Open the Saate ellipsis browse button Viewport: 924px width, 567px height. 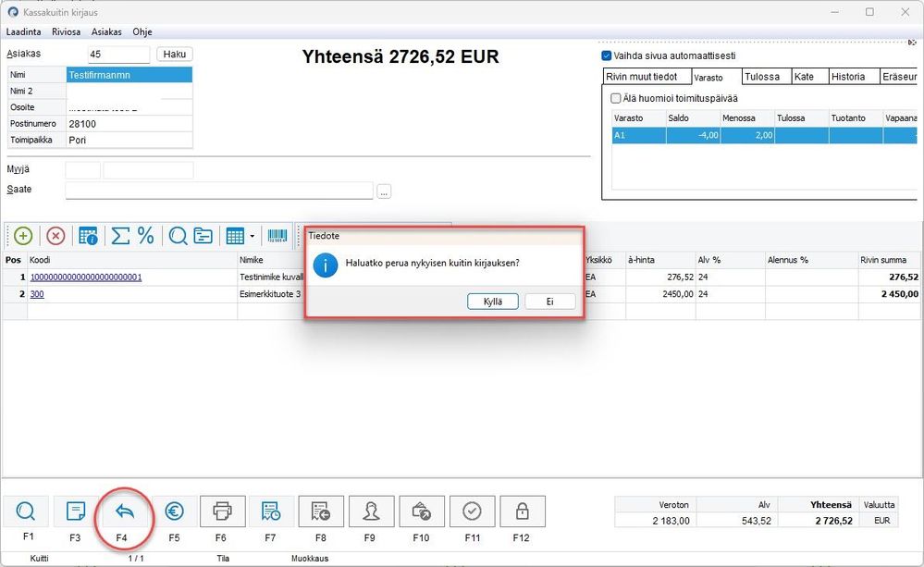pyautogui.click(x=384, y=191)
